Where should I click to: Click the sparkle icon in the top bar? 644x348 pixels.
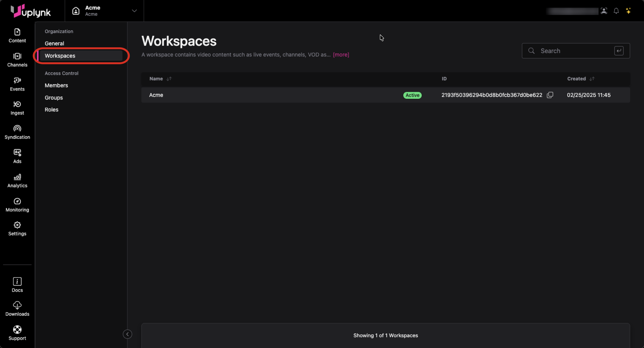point(628,11)
